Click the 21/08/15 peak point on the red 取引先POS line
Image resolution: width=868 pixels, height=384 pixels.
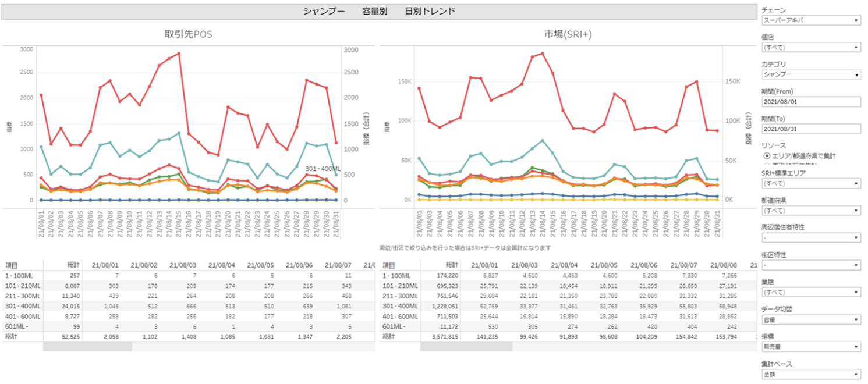pos(179,53)
